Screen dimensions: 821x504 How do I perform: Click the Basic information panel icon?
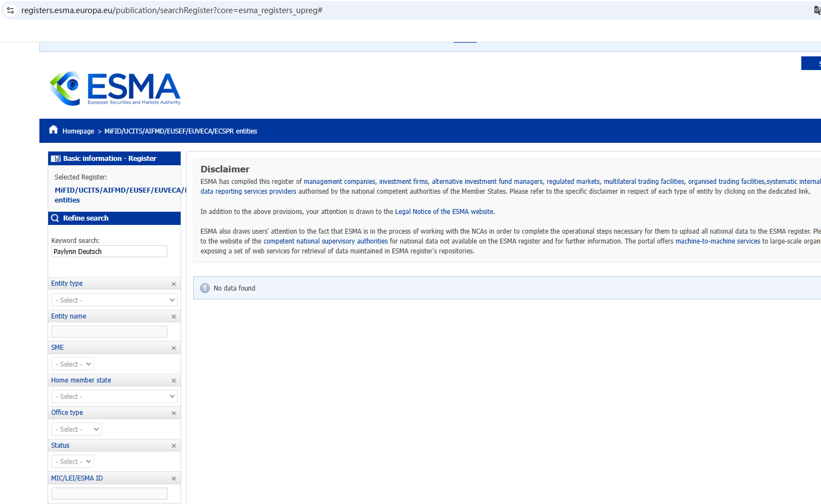[x=56, y=159]
